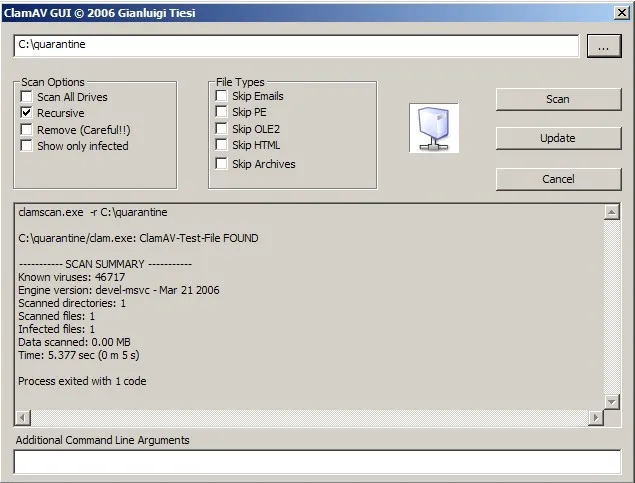This screenshot has height=483, width=635.
Task: Enable Skip OLE2 file type
Action: coord(221,129)
